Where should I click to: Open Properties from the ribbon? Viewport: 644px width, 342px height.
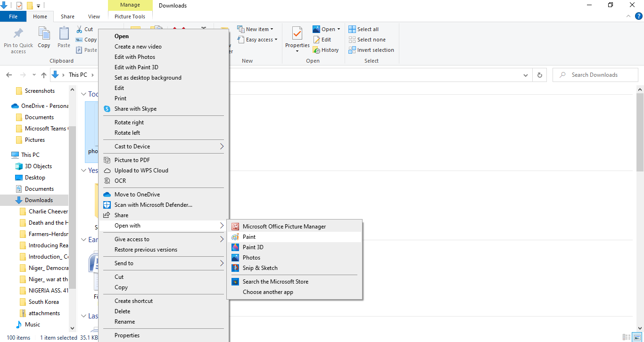pyautogui.click(x=297, y=39)
